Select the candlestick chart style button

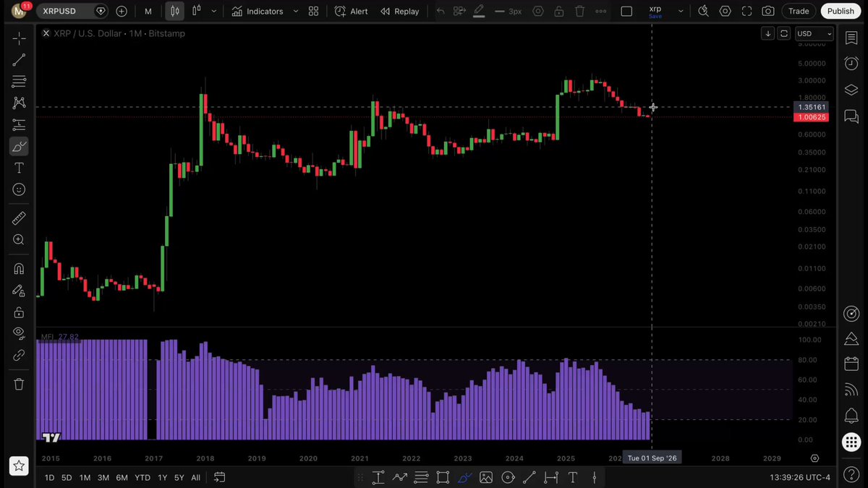click(x=174, y=12)
